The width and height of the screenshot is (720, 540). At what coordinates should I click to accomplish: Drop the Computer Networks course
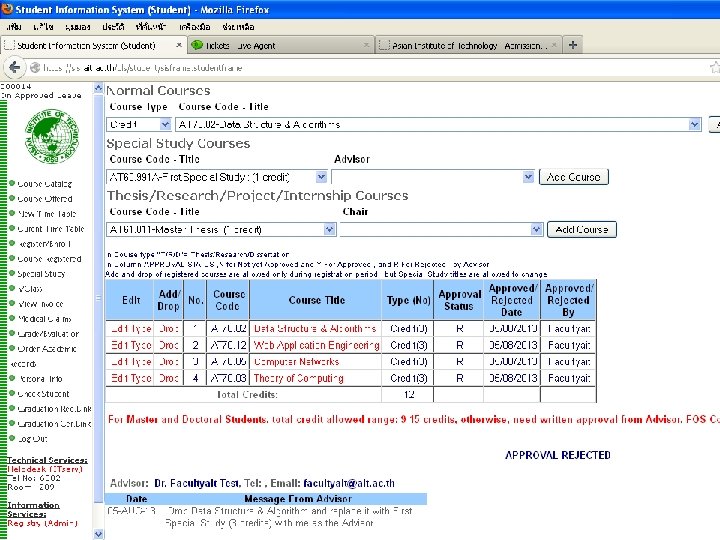(168, 362)
